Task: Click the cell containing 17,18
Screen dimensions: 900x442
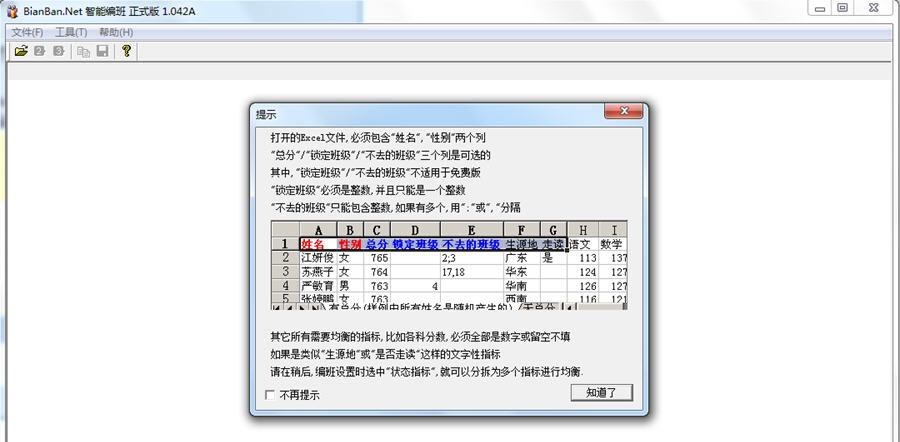Action: [472, 272]
